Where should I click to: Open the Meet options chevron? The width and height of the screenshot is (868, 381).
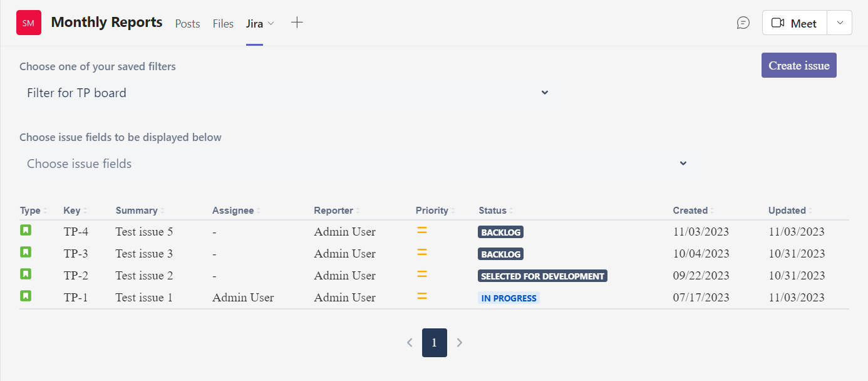839,23
